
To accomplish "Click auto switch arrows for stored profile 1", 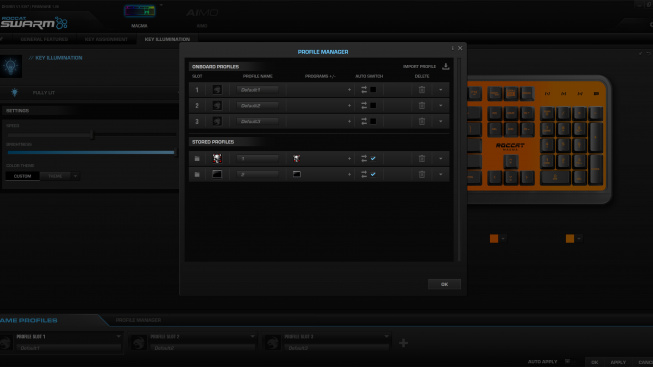I will [364, 158].
